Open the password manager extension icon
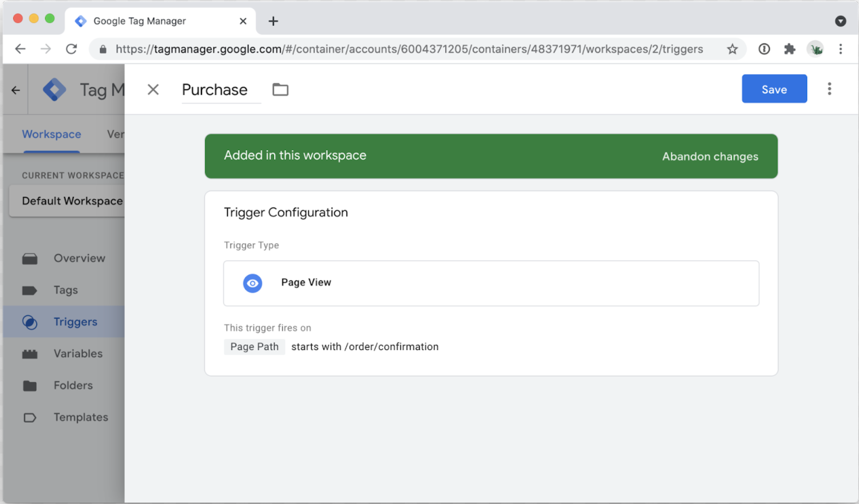Viewport: 859px width, 504px height. click(x=764, y=49)
